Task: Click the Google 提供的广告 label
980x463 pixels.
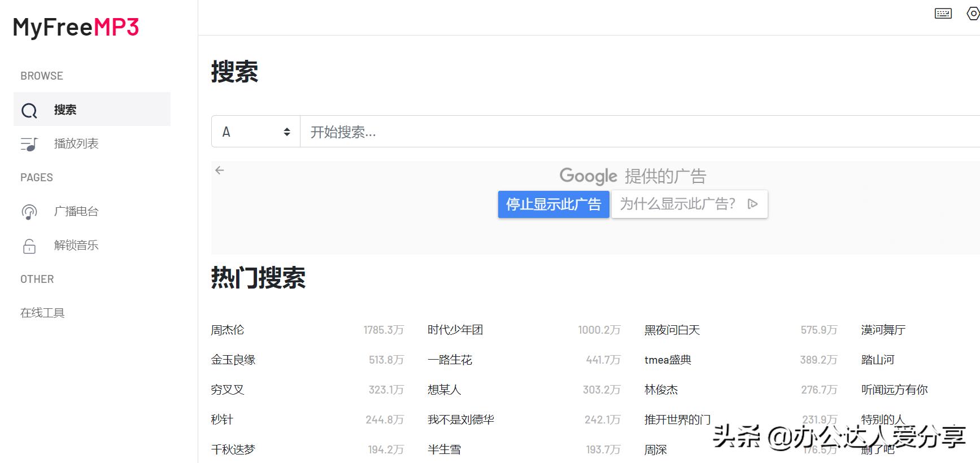Action: 633,176
